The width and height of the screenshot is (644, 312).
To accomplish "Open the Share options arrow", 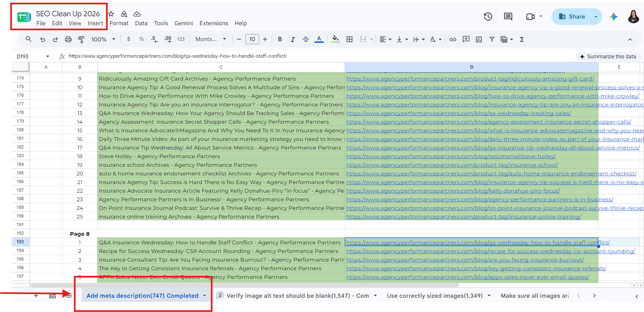I will 596,17.
